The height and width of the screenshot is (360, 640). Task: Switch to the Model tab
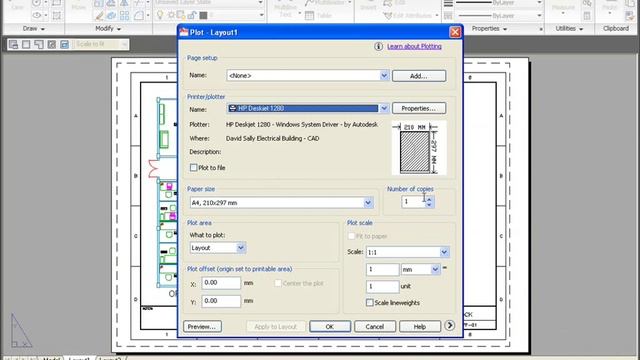click(52, 359)
